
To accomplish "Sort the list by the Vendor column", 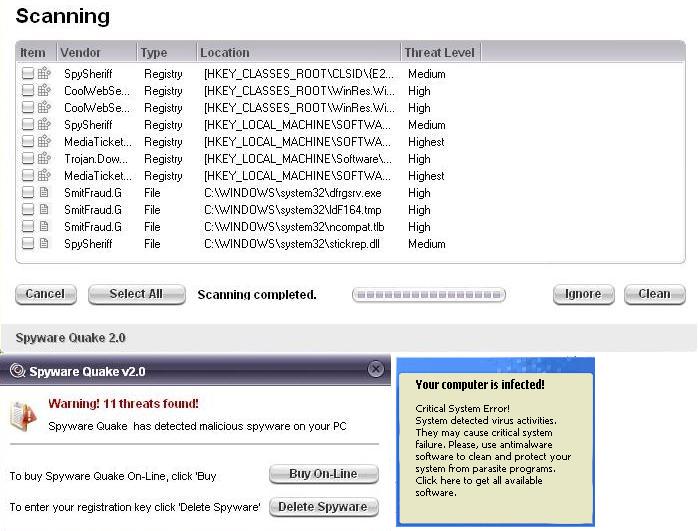I will pyautogui.click(x=96, y=52).
